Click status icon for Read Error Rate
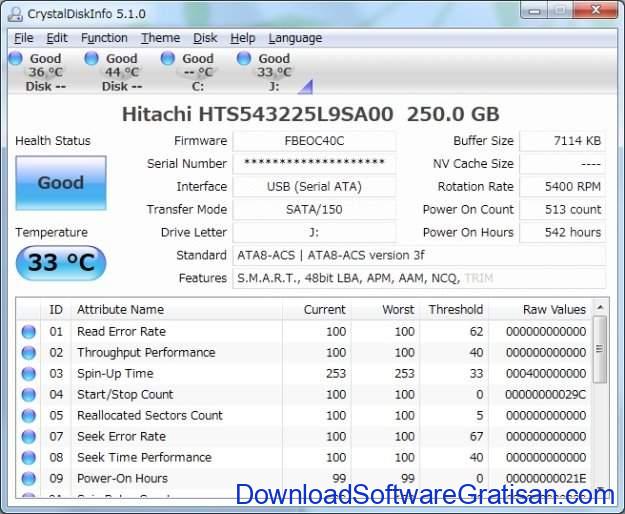The height and width of the screenshot is (514, 625). tap(29, 332)
